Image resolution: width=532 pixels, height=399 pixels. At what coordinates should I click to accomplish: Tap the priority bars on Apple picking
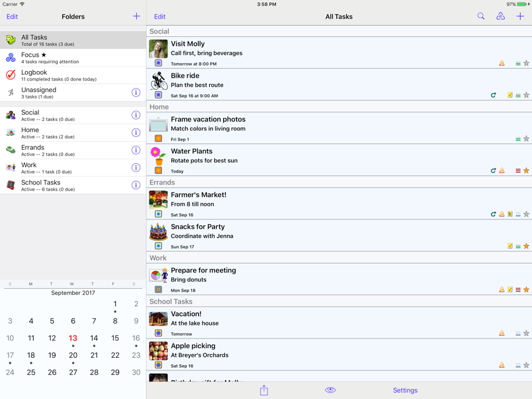coord(518,366)
